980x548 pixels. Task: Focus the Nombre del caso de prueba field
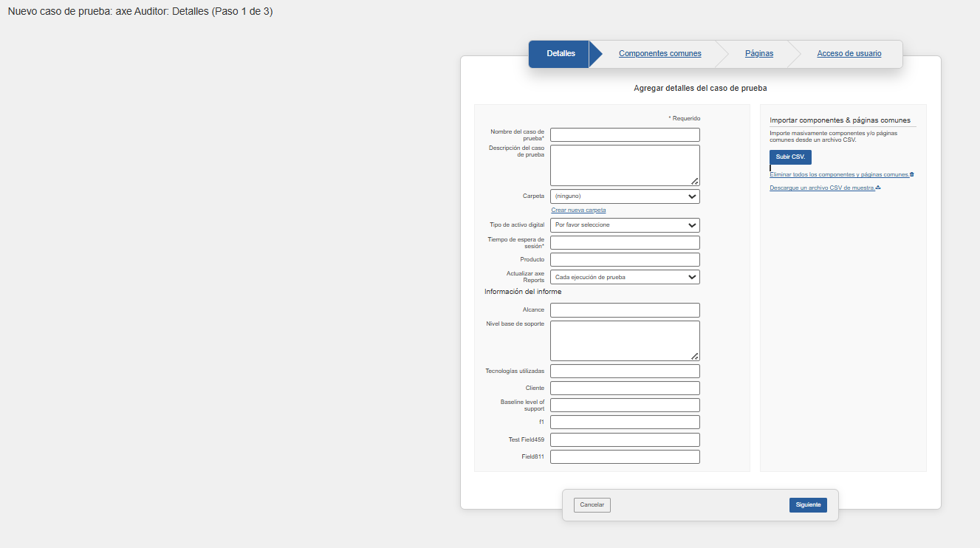pyautogui.click(x=624, y=135)
